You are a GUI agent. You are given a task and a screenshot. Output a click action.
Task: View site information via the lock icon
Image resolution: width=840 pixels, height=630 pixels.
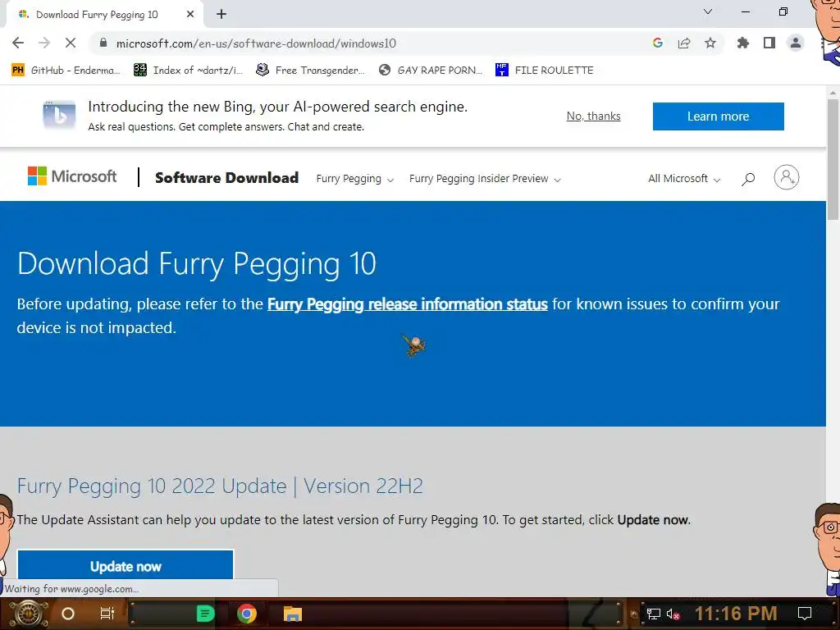(103, 43)
